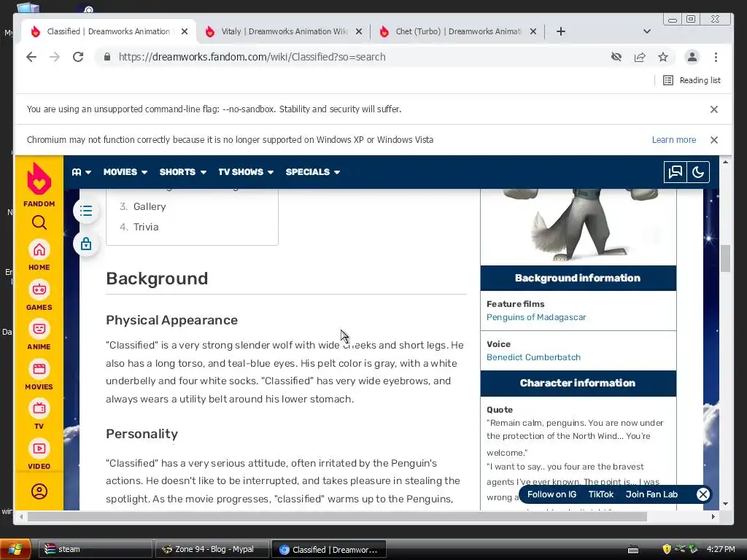
Task: Close the Vitaly tab
Action: (359, 31)
